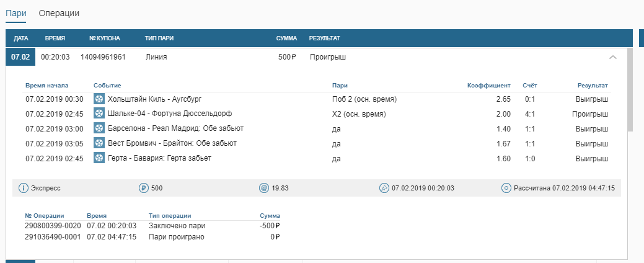Viewport: 644px width, 263px height.
Task: Click the circle icon beside Рассчитана status
Action: click(506, 188)
